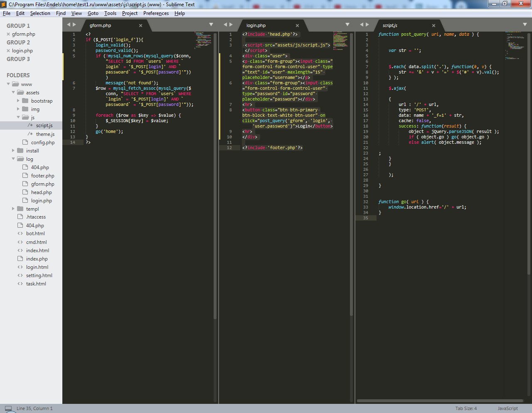Open the File menu
Image resolution: width=532 pixels, height=413 pixels.
(7, 13)
